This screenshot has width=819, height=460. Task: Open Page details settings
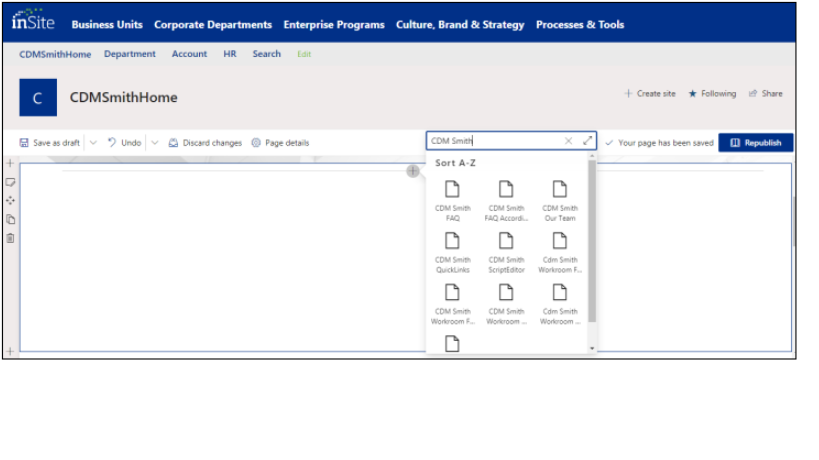(280, 143)
